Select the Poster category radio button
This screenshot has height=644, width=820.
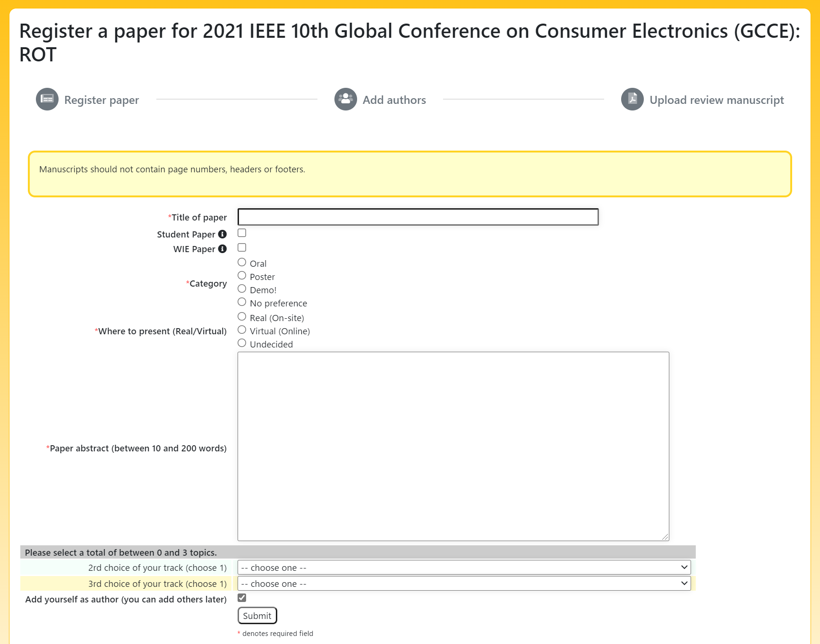click(242, 275)
